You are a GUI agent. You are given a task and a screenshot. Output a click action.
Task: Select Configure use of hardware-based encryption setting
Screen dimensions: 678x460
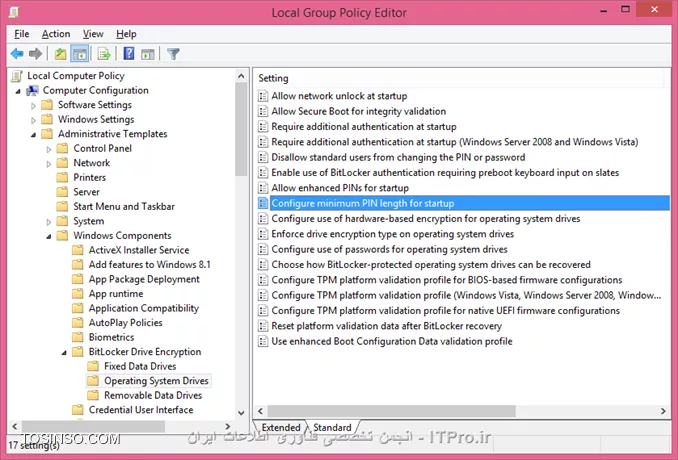click(x=426, y=219)
